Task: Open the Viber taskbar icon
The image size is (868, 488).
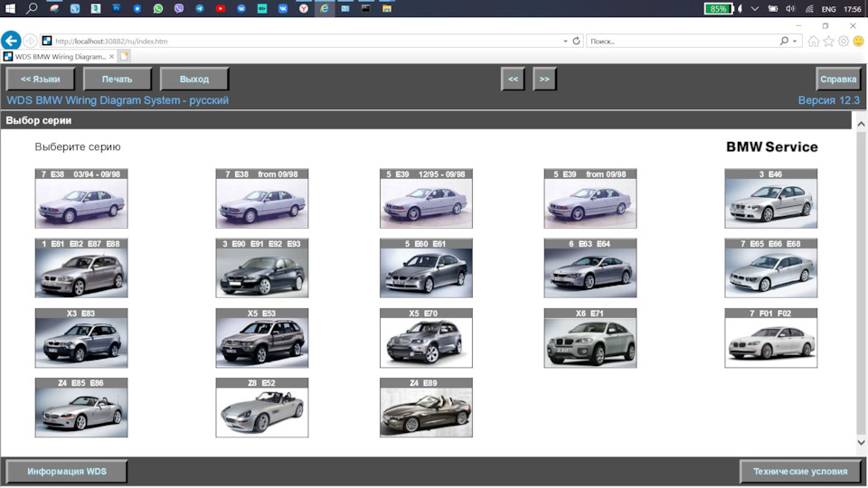Action: click(179, 8)
